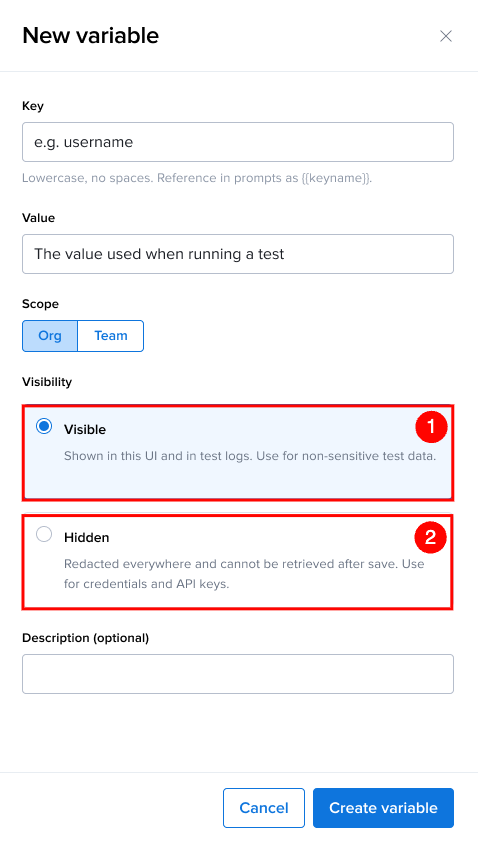Focus the Value input field
478x844 pixels.
[238, 254]
